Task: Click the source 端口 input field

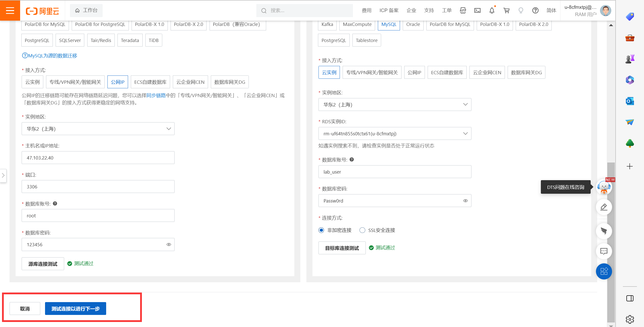Action: pyautogui.click(x=98, y=187)
